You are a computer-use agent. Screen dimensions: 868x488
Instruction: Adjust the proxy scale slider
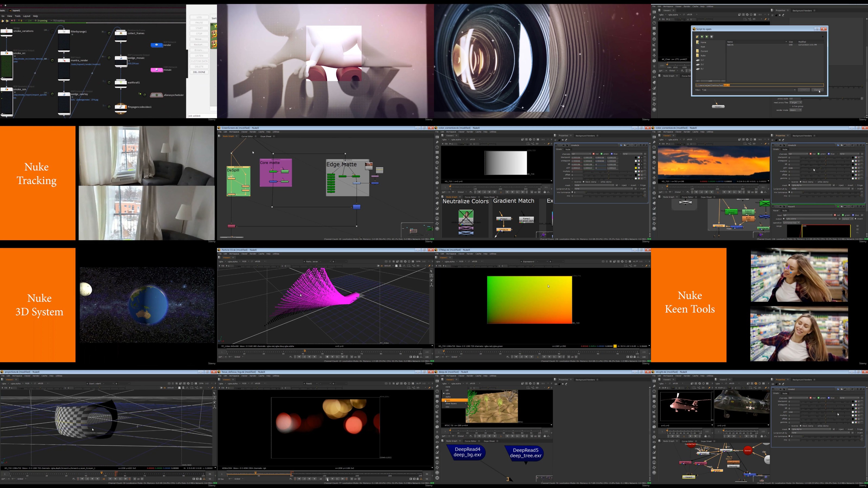click(831, 99)
